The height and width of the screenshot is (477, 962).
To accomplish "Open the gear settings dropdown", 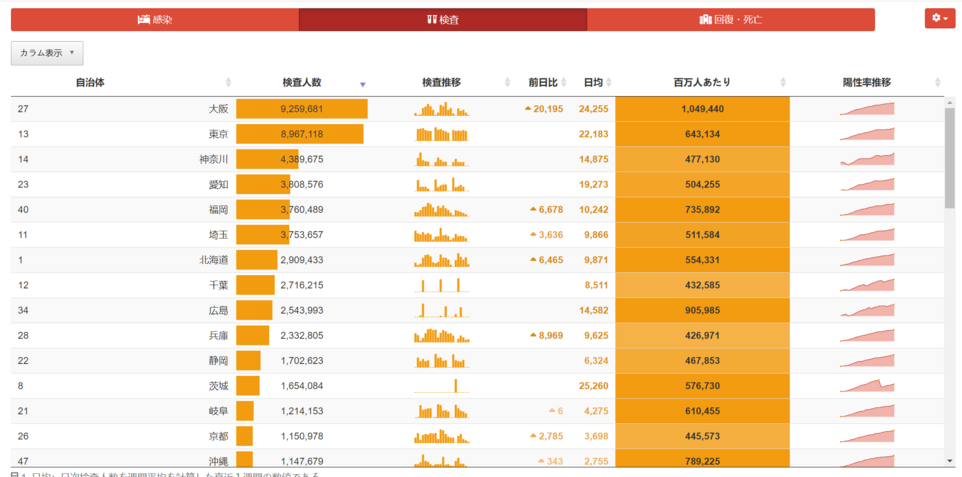I will [x=939, y=18].
